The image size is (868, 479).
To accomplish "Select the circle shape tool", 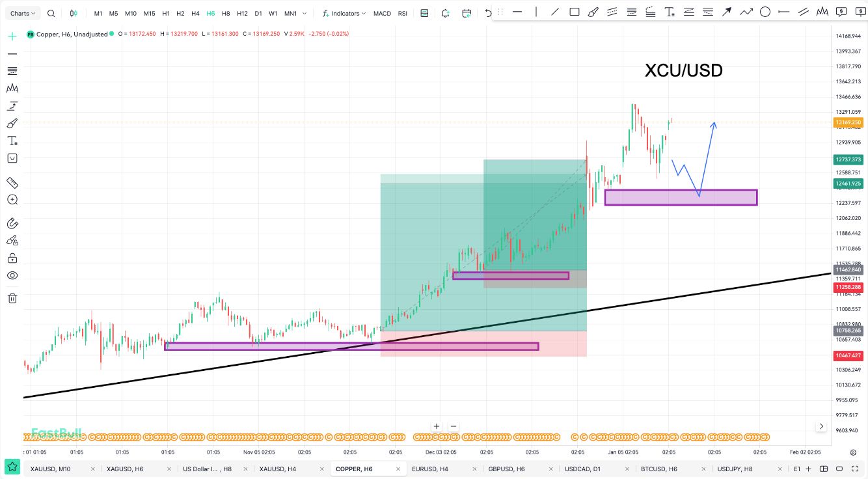I will click(765, 12).
